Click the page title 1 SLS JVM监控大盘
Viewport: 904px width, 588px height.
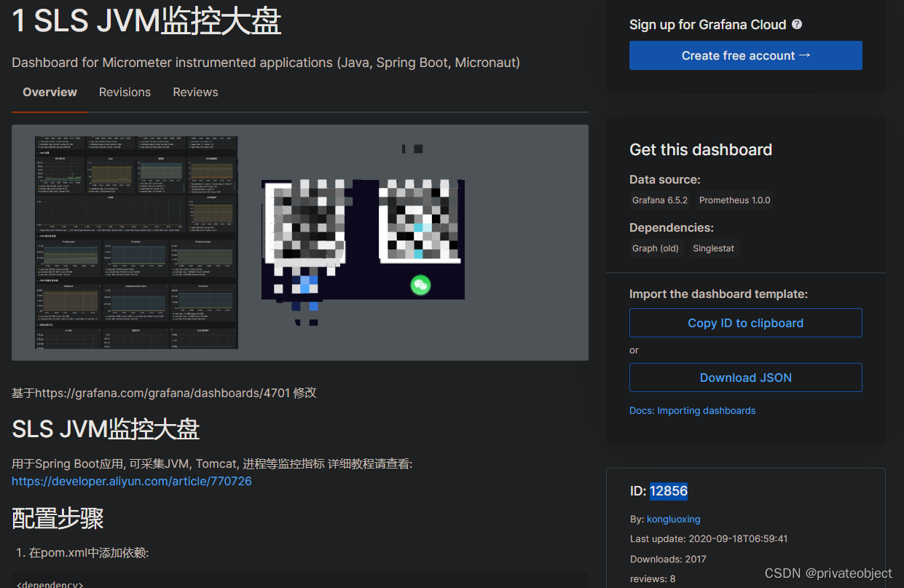[x=146, y=21]
